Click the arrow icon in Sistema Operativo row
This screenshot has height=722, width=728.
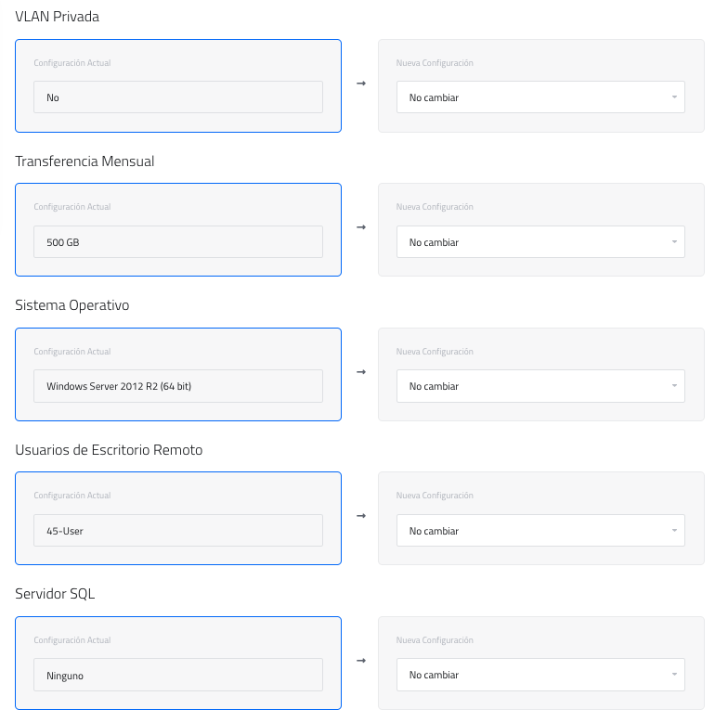click(x=360, y=372)
